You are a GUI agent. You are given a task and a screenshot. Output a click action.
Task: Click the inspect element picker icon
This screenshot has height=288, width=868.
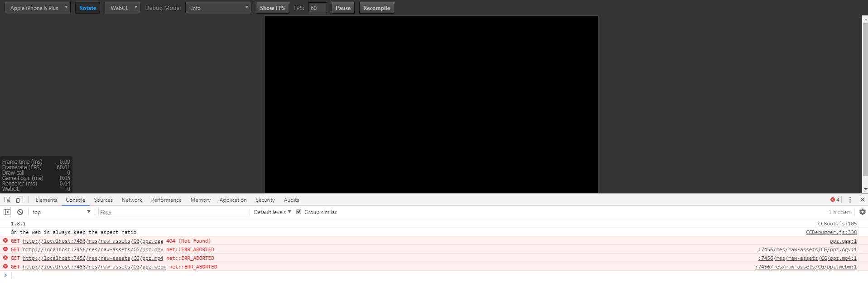[7, 200]
